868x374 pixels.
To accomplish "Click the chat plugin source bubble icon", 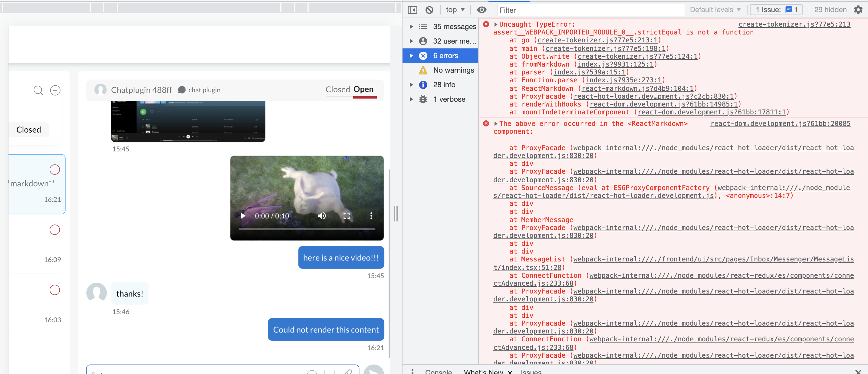I will coord(182,90).
